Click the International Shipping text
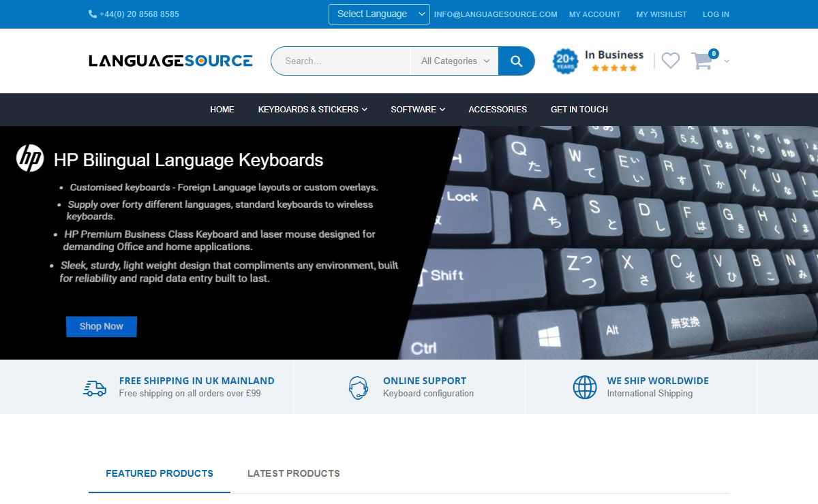 point(650,394)
